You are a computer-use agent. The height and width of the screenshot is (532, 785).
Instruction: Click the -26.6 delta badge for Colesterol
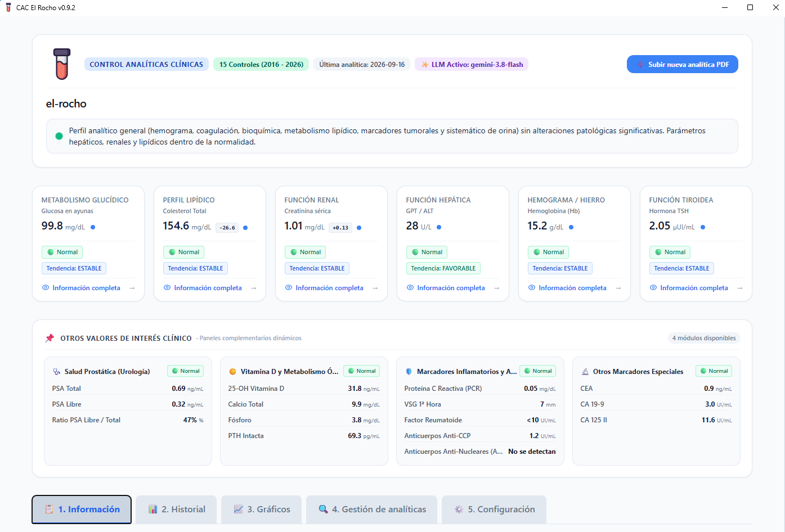click(228, 228)
